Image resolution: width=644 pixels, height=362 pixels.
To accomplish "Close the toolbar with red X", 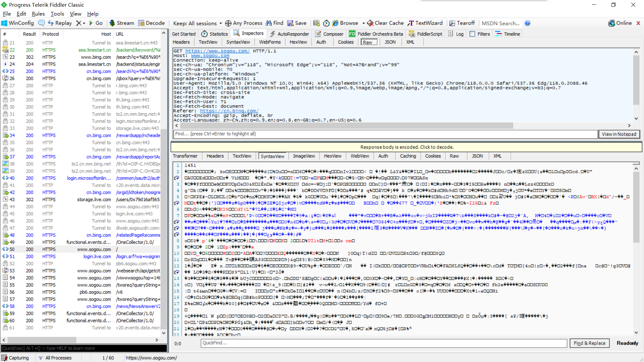I will pos(638,23).
